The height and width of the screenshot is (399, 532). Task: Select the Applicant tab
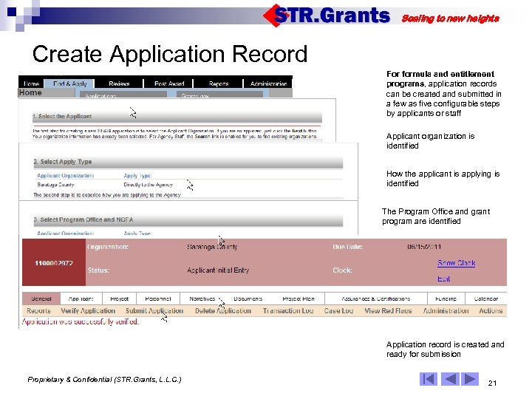81,299
